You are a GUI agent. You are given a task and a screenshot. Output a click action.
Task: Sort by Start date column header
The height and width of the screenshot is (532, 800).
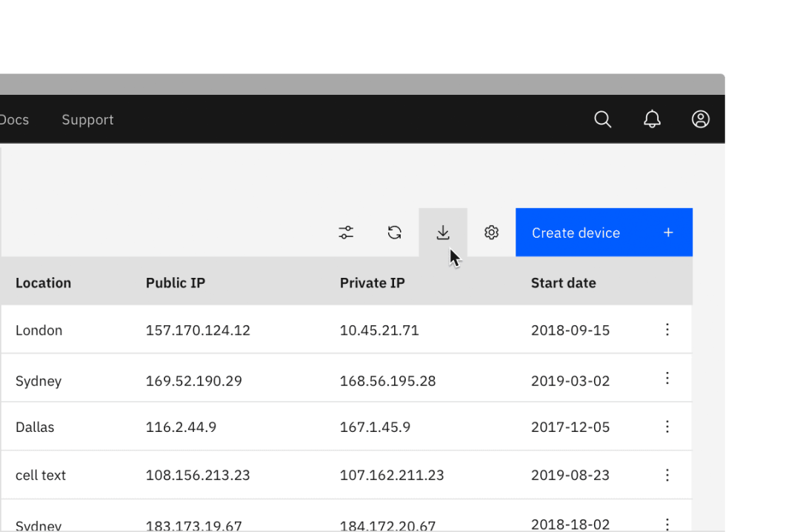pyautogui.click(x=563, y=283)
